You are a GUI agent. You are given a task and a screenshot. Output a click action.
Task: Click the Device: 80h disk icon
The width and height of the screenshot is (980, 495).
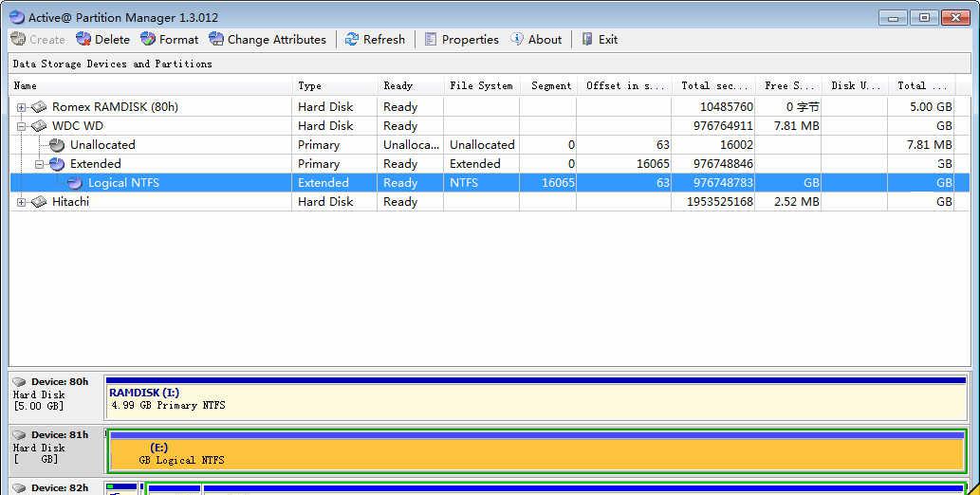[19, 382]
